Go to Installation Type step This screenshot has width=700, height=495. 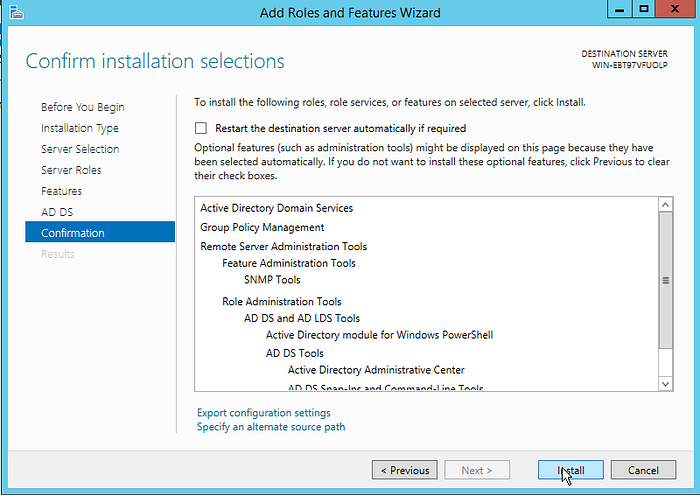click(80, 128)
